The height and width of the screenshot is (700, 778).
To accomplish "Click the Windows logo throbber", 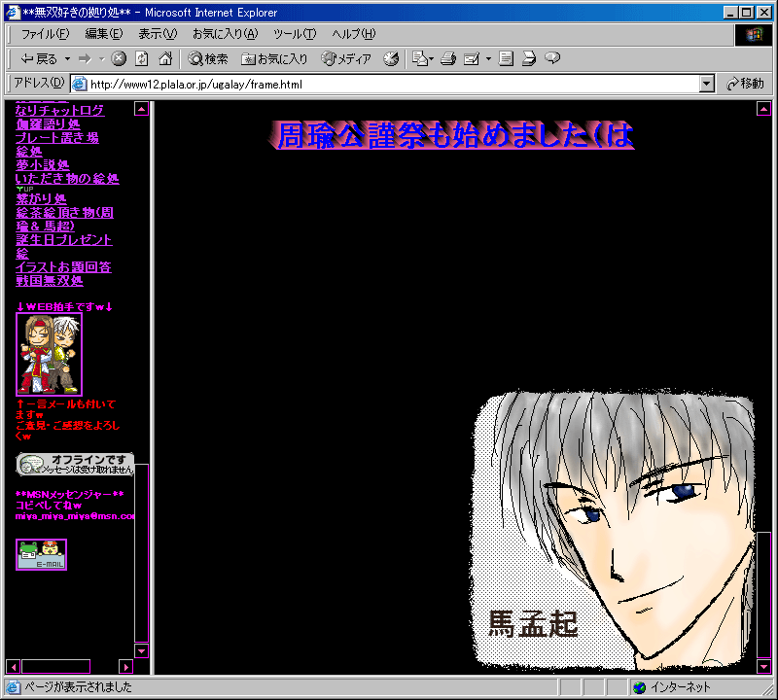I will (753, 35).
